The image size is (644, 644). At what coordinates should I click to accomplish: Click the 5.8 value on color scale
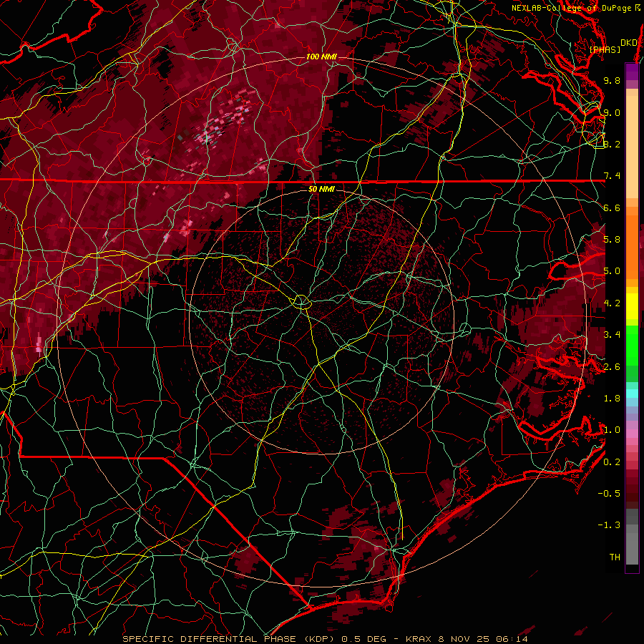612,240
